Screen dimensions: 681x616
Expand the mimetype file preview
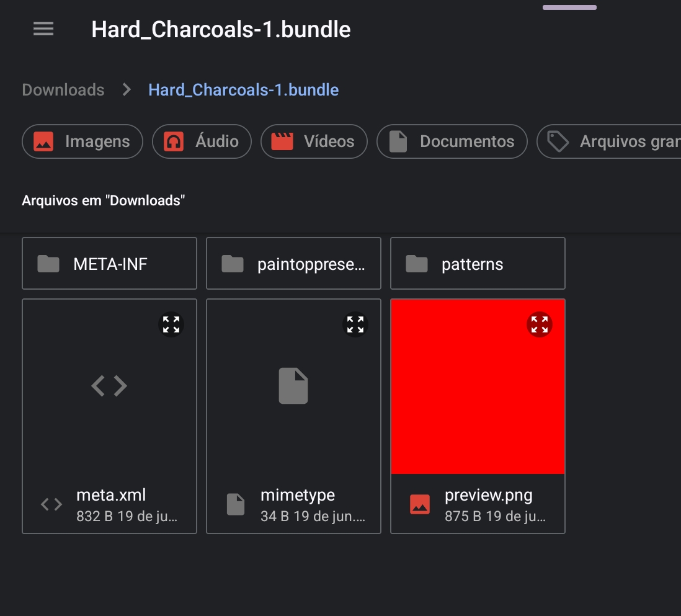355,324
